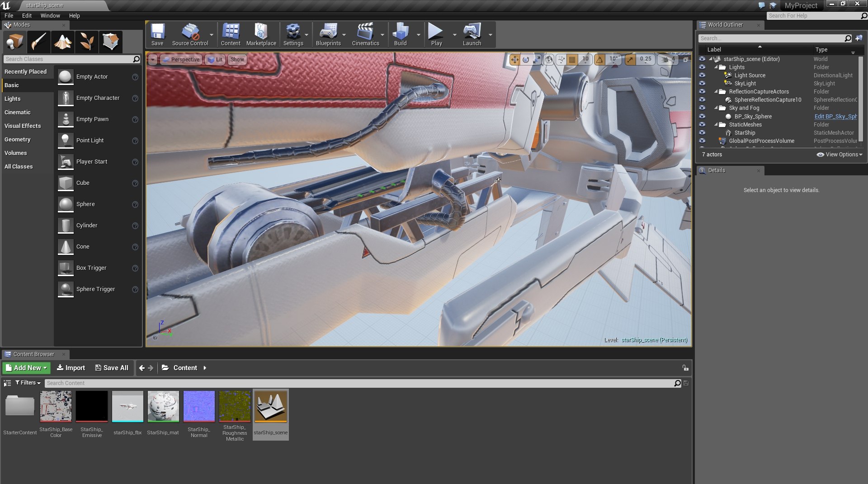Open View Options in World Outliner
Screen dimensions: 868x484
tap(839, 155)
